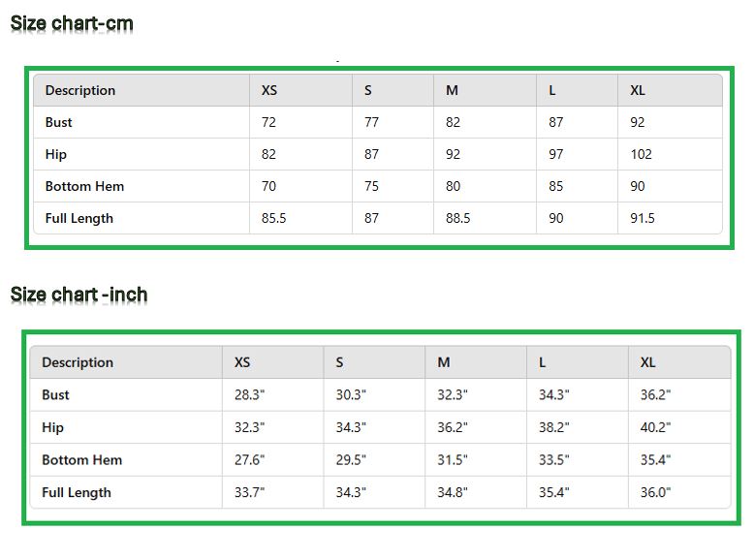Viewport: 754px width, 560px height.
Task: Select the Bust S value 77
Action: click(x=371, y=122)
